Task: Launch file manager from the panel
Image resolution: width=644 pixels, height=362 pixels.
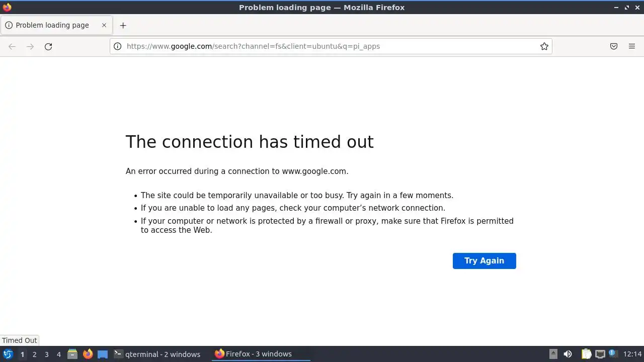Action: [72, 354]
